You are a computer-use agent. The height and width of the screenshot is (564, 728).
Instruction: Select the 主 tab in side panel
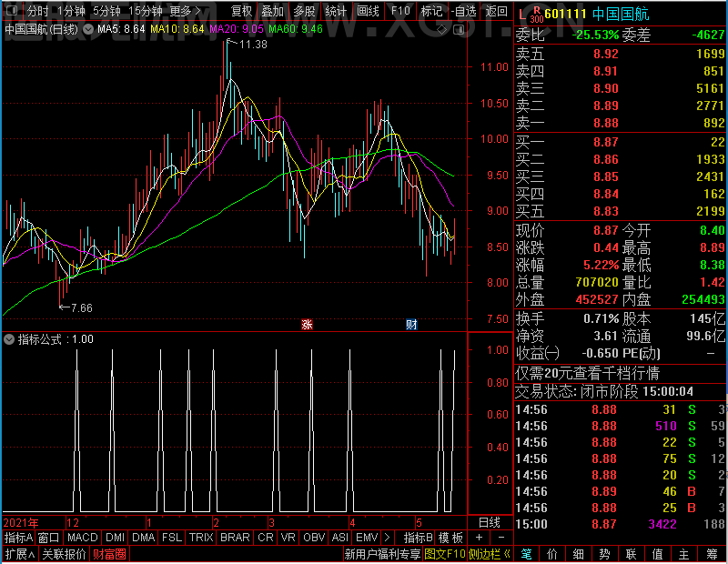tap(684, 554)
